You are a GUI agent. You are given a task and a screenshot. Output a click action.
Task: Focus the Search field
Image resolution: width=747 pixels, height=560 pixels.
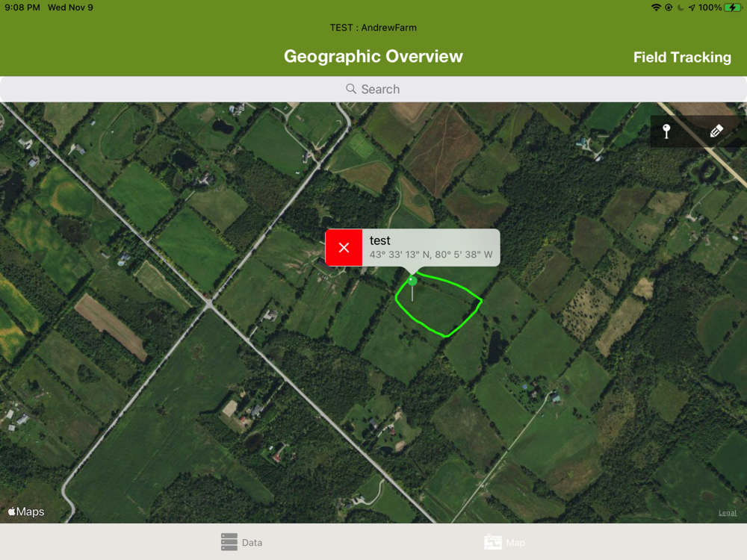373,89
